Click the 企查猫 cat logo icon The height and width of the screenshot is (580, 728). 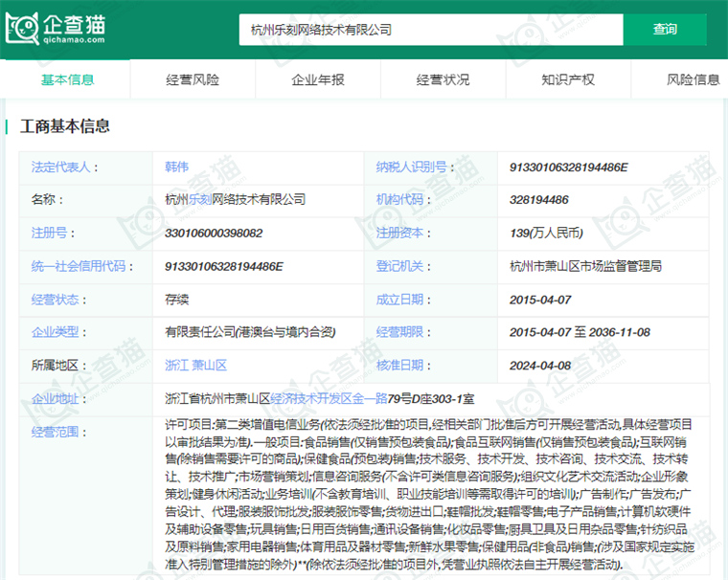pyautogui.click(x=21, y=29)
